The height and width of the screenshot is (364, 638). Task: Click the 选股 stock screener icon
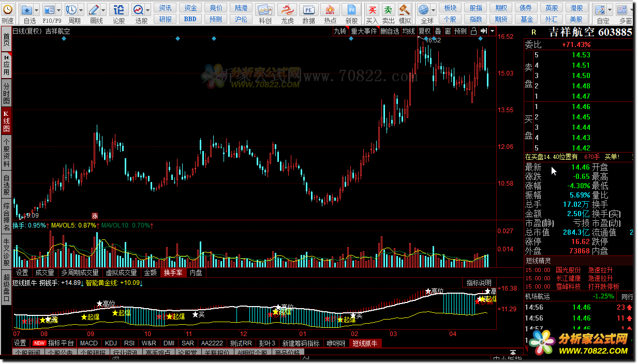(x=138, y=9)
